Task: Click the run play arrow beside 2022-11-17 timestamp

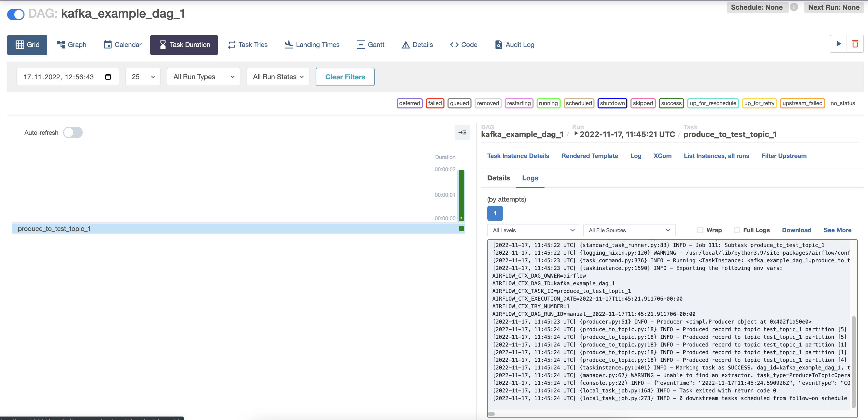Action: pyautogui.click(x=576, y=134)
